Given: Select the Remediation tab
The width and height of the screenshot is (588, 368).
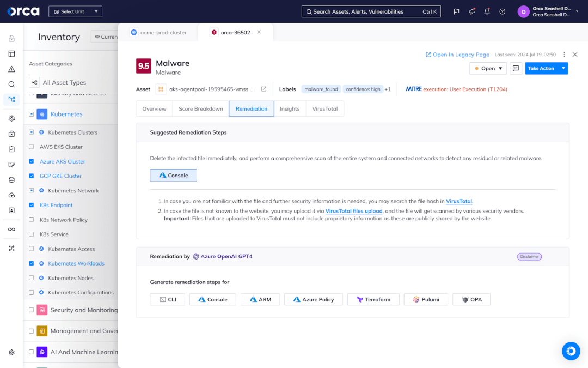Looking at the screenshot, I should coord(252,109).
